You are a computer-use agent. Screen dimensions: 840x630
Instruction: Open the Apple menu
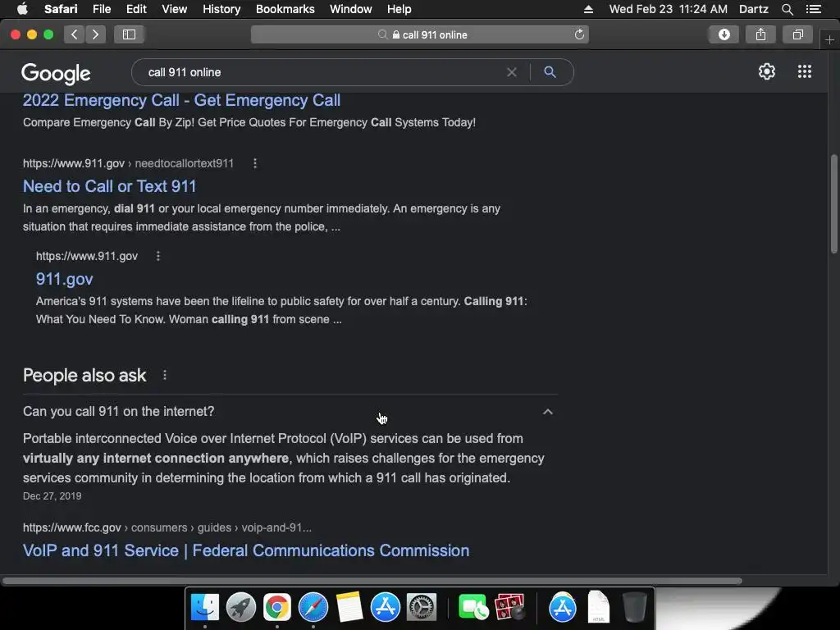point(22,8)
